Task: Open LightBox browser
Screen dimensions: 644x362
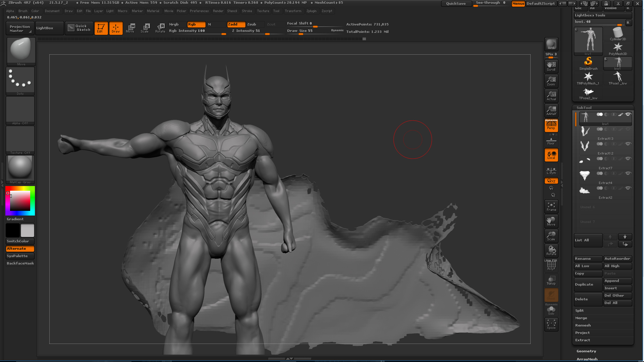Action: tap(49, 28)
